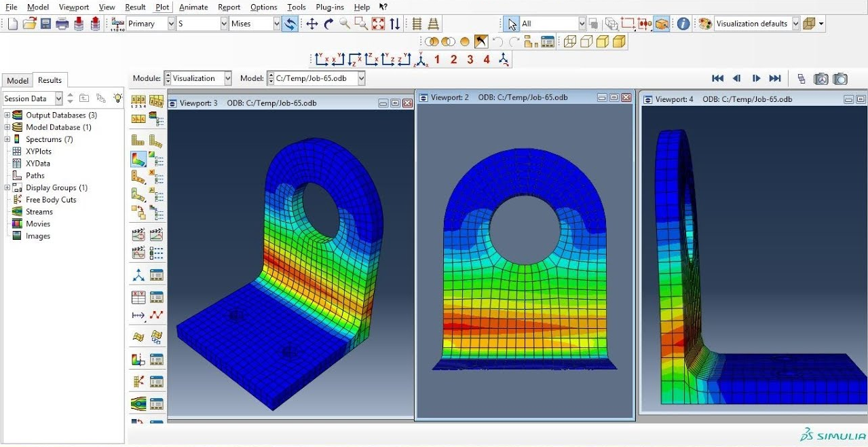
Task: Open the Mises invariant dropdown
Action: coord(277,24)
